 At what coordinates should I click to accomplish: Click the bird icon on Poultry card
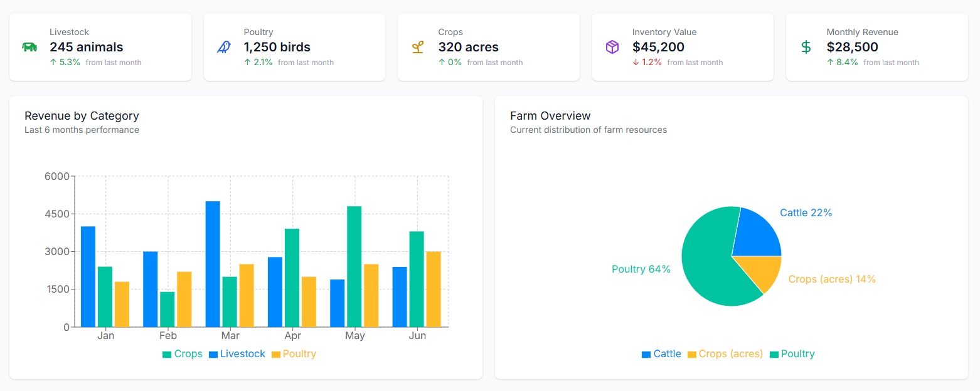[x=224, y=47]
